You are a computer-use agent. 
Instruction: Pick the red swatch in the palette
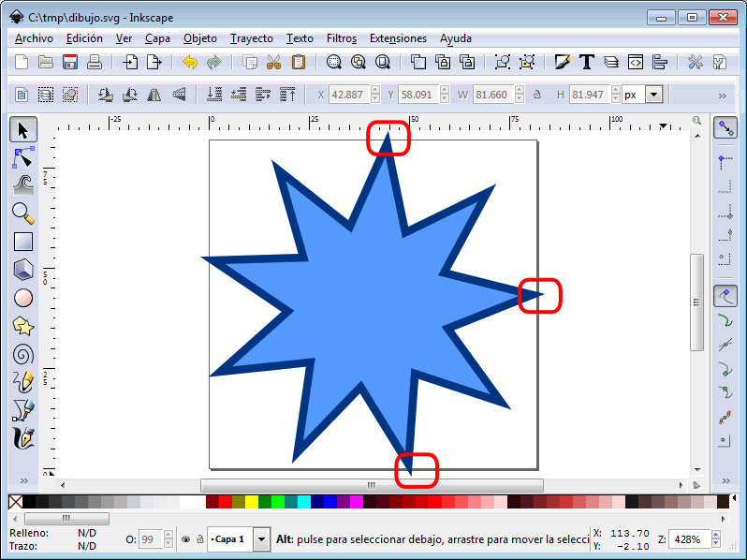(x=226, y=502)
